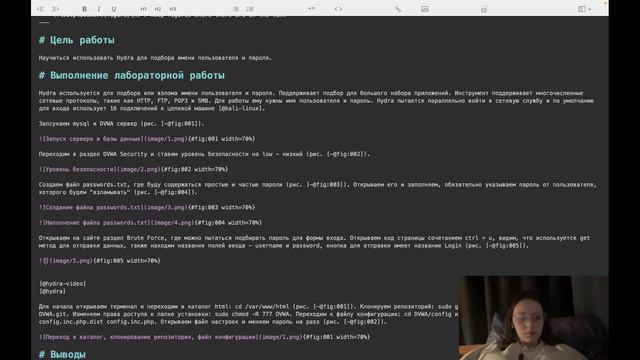Apply H2 heading style

[x=158, y=9]
